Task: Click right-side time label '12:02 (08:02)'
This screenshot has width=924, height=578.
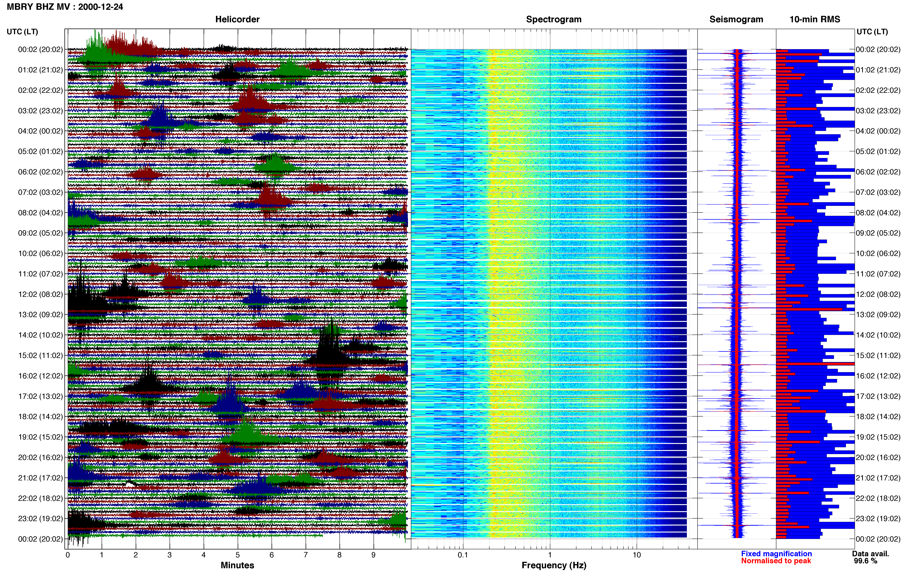Action: pyautogui.click(x=878, y=294)
